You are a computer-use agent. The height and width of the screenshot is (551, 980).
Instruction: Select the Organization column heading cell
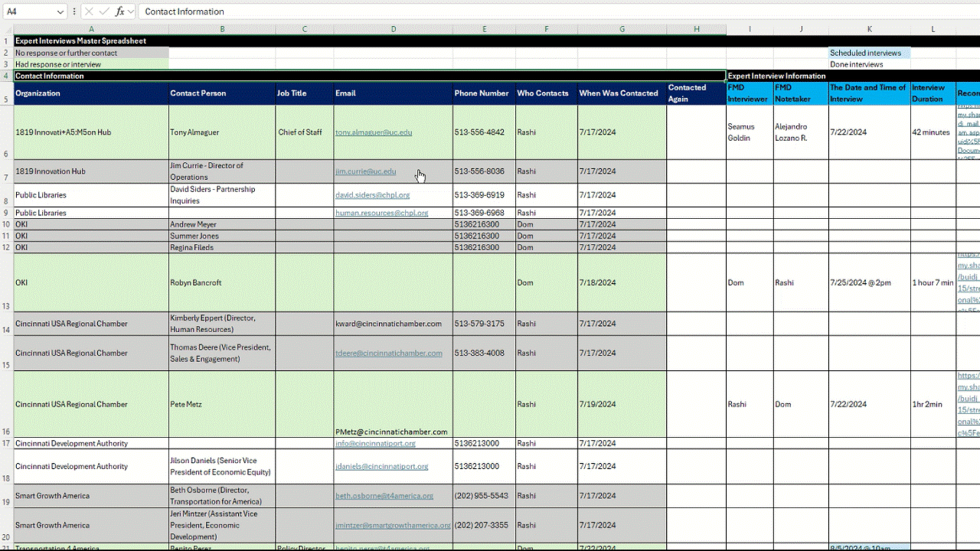point(91,93)
